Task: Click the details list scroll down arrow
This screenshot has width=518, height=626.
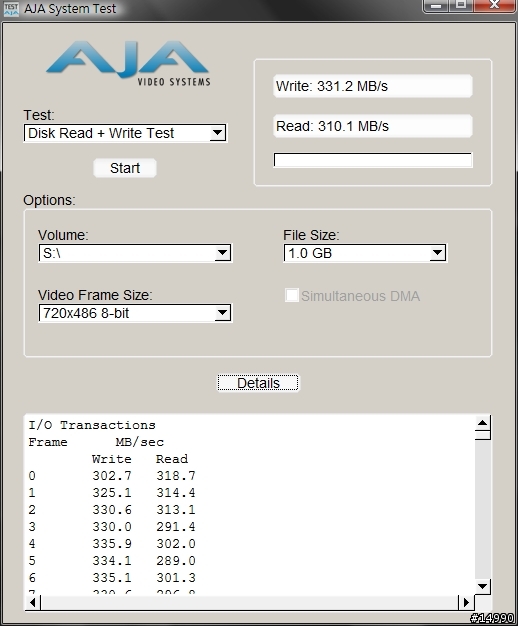Action: (482, 586)
